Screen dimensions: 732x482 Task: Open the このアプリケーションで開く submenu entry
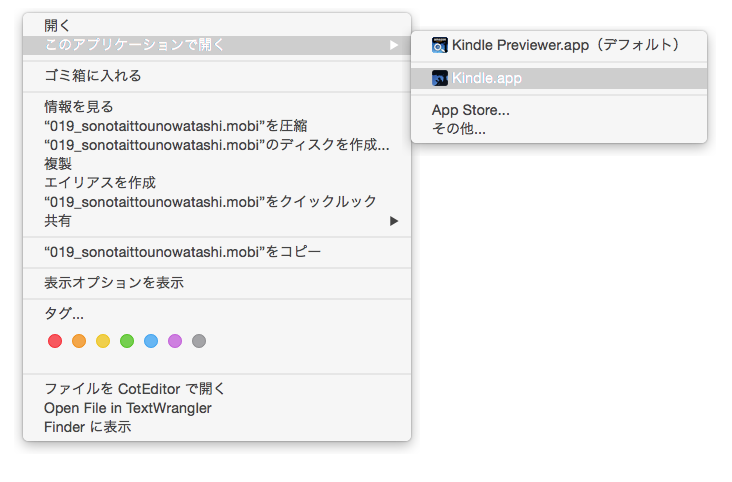[x=217, y=45]
